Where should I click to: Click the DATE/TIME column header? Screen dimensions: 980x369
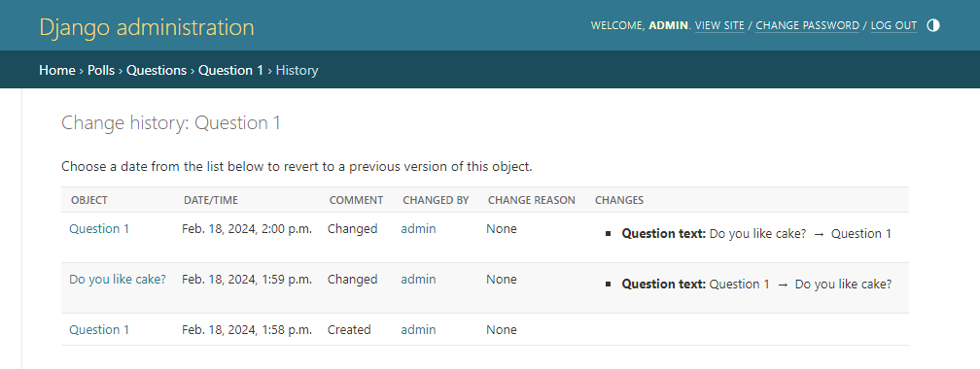211,200
